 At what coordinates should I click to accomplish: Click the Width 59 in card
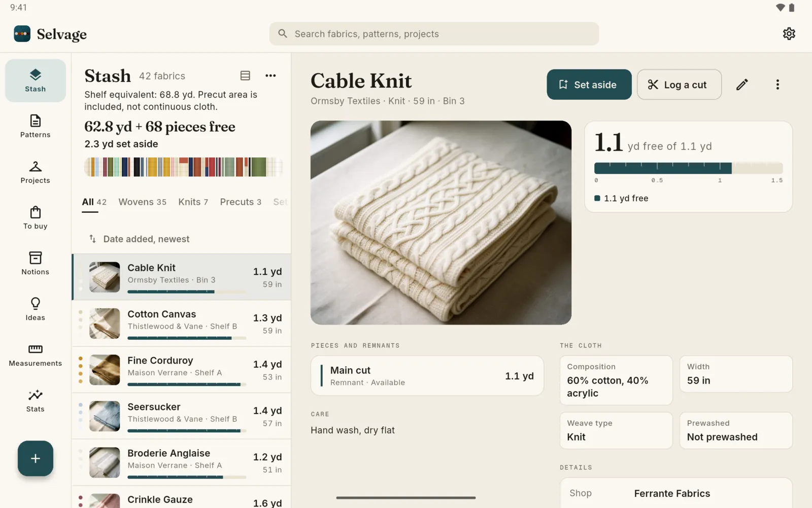point(736,374)
